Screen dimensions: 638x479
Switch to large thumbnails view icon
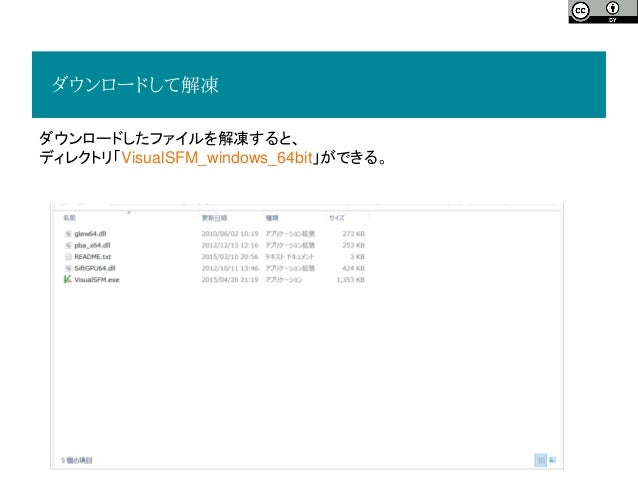(x=552, y=460)
